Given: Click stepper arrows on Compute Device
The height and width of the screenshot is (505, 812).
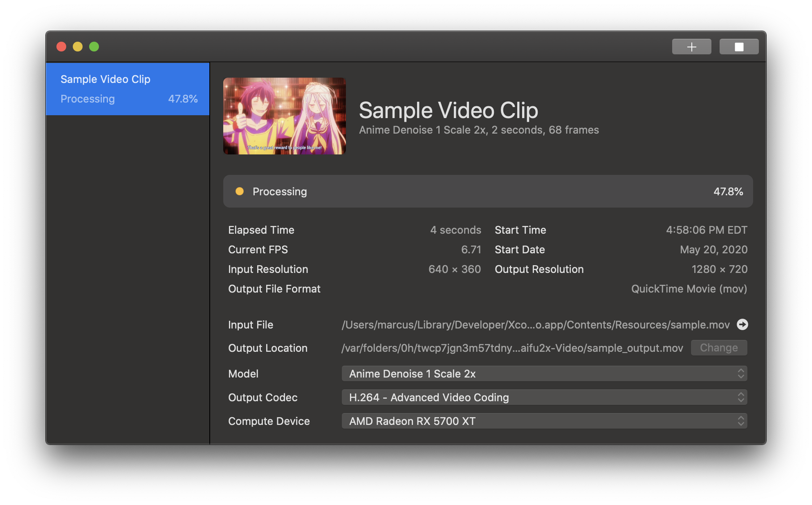Looking at the screenshot, I should click(741, 421).
